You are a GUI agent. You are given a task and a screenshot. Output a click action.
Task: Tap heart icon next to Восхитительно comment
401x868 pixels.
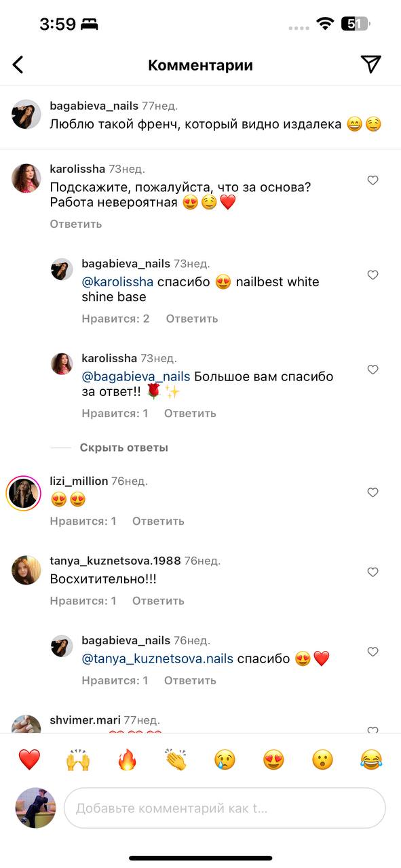pyautogui.click(x=373, y=572)
